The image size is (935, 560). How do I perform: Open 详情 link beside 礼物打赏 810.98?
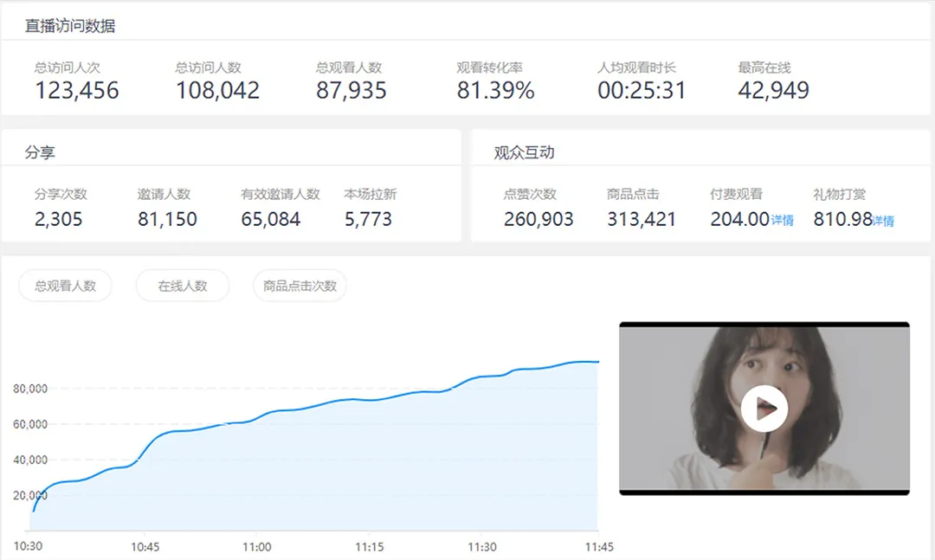(x=883, y=221)
